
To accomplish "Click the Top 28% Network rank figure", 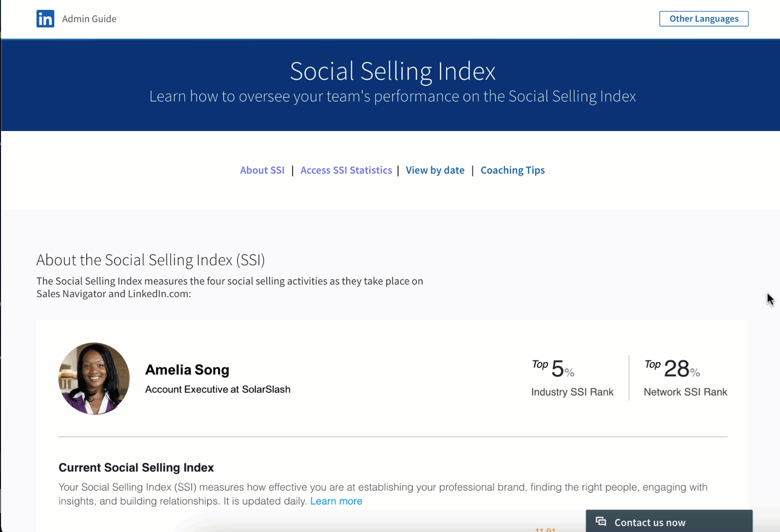I will pyautogui.click(x=672, y=368).
